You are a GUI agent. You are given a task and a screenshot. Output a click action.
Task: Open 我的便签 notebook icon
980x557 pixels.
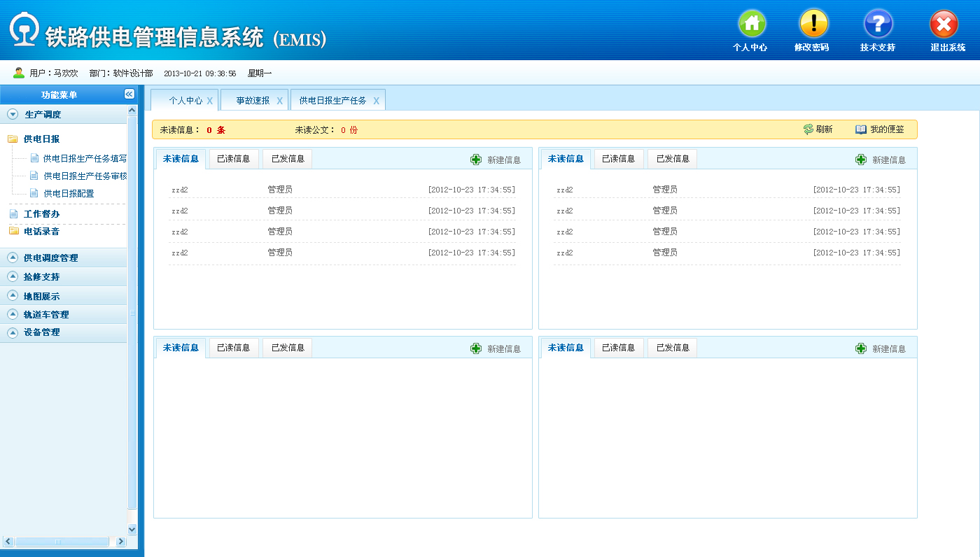861,129
